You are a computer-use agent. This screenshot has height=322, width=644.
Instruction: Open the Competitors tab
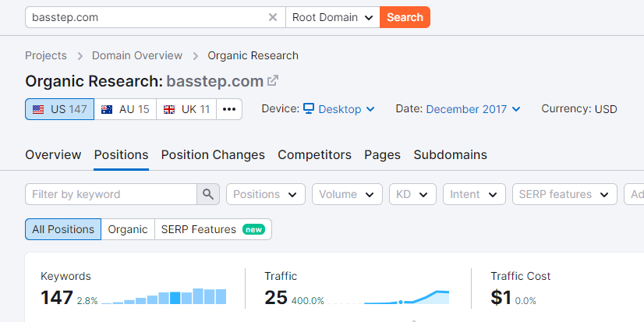(315, 155)
